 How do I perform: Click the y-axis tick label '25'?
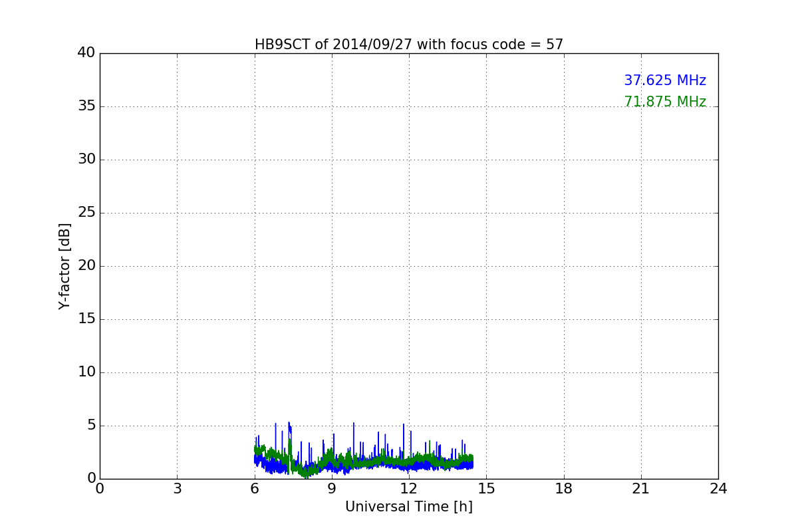pos(86,213)
